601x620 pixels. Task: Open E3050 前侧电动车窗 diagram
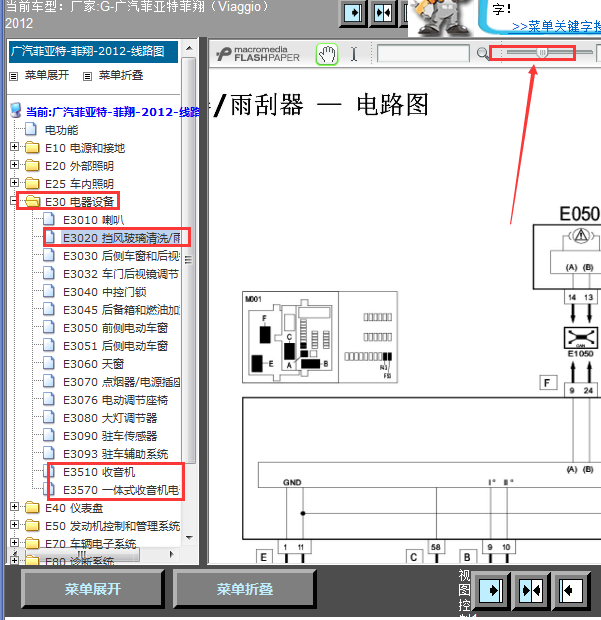click(x=115, y=328)
